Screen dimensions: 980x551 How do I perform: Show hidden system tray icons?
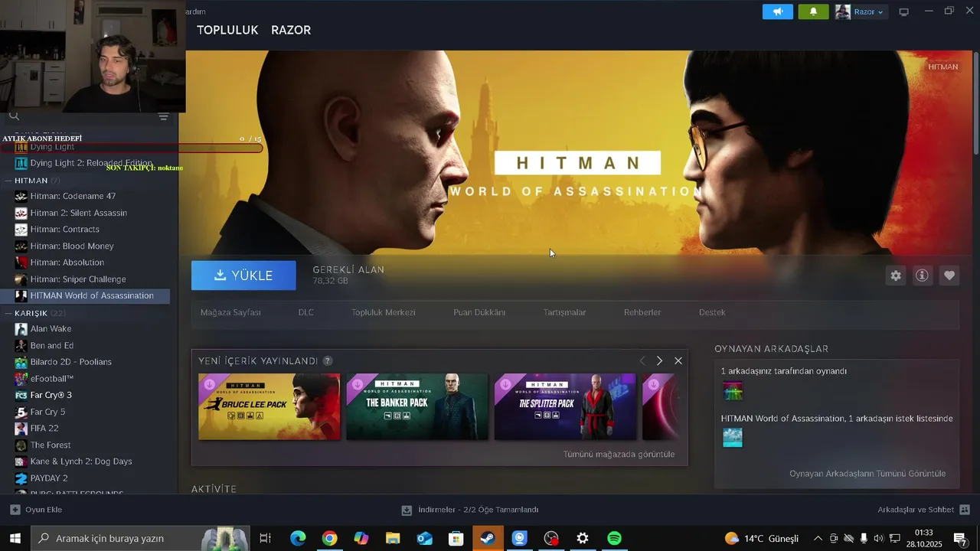(x=818, y=538)
